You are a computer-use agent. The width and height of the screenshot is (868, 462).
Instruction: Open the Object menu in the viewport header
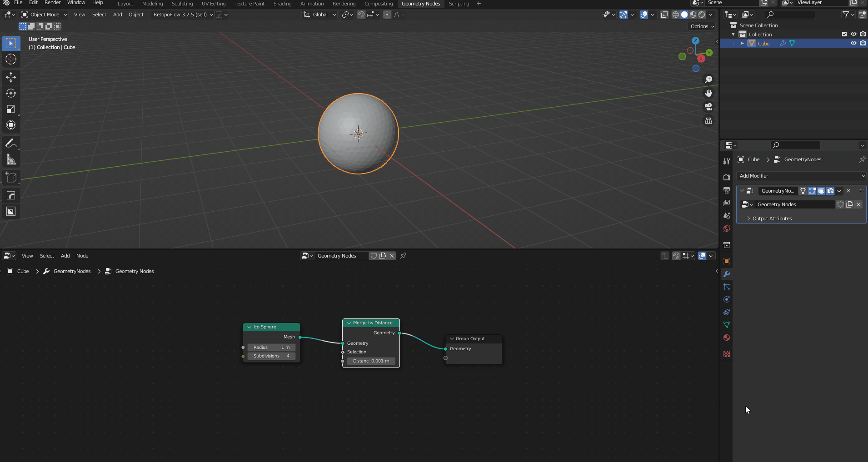tap(136, 15)
